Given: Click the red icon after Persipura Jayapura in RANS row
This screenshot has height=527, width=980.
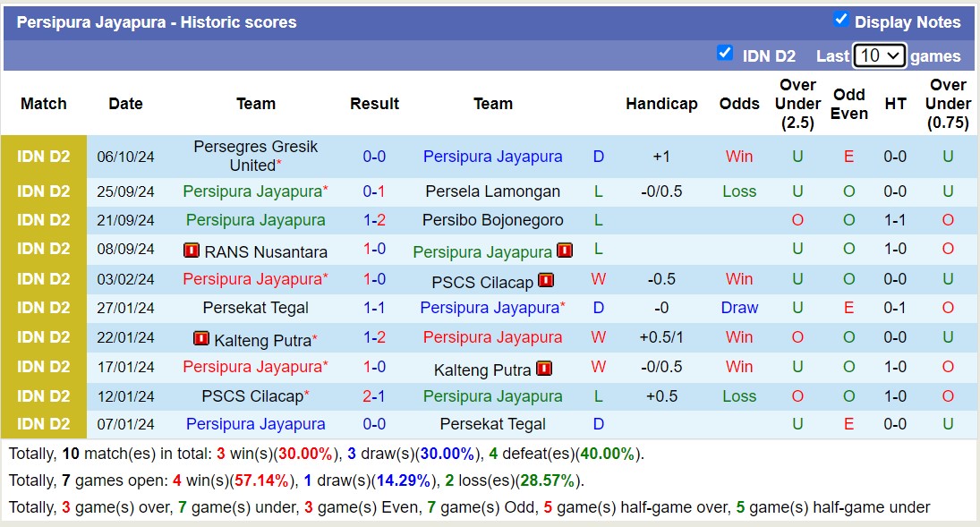Looking at the screenshot, I should click(565, 251).
